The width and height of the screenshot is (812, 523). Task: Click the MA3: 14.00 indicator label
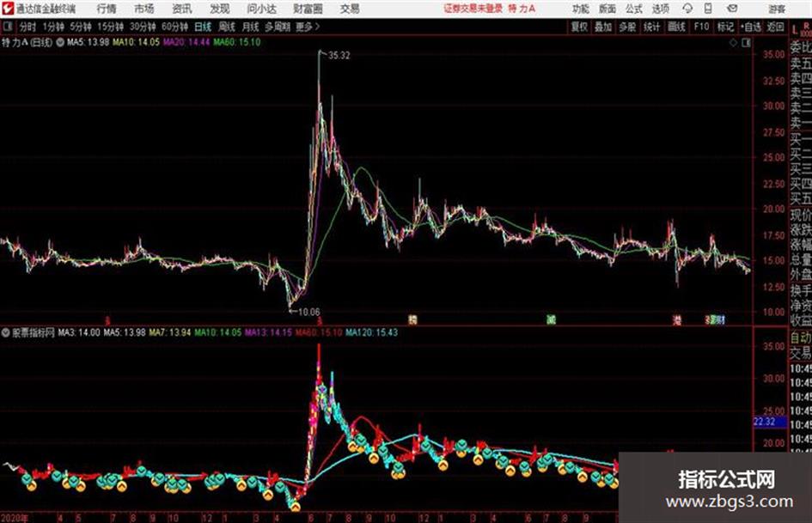point(79,332)
